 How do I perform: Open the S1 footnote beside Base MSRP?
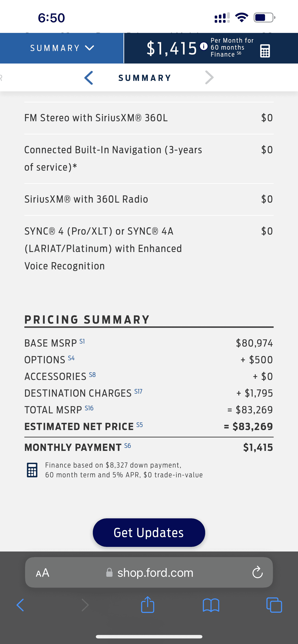click(82, 341)
